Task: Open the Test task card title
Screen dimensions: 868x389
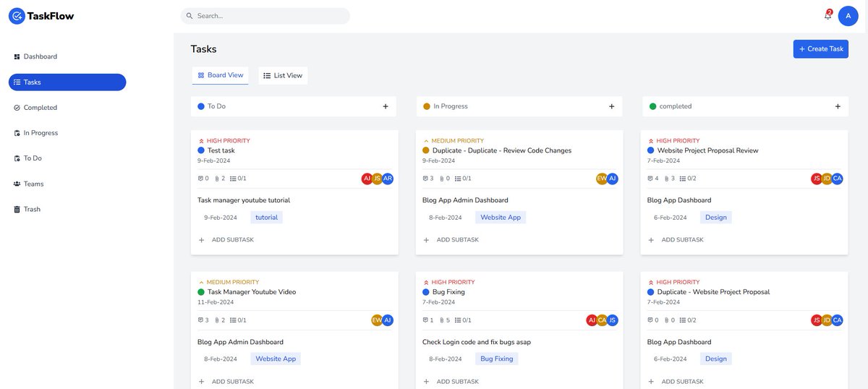Action: pyautogui.click(x=221, y=150)
